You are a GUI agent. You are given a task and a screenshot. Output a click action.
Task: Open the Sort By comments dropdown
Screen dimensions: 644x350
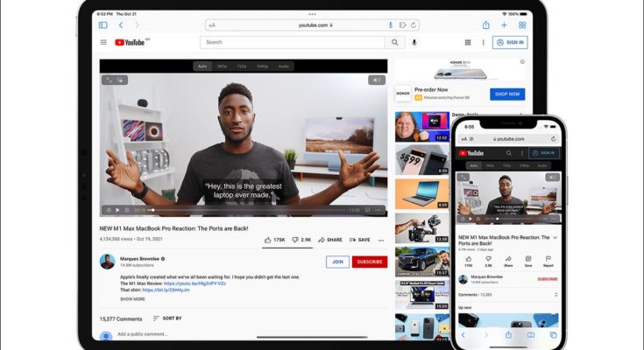tap(166, 318)
